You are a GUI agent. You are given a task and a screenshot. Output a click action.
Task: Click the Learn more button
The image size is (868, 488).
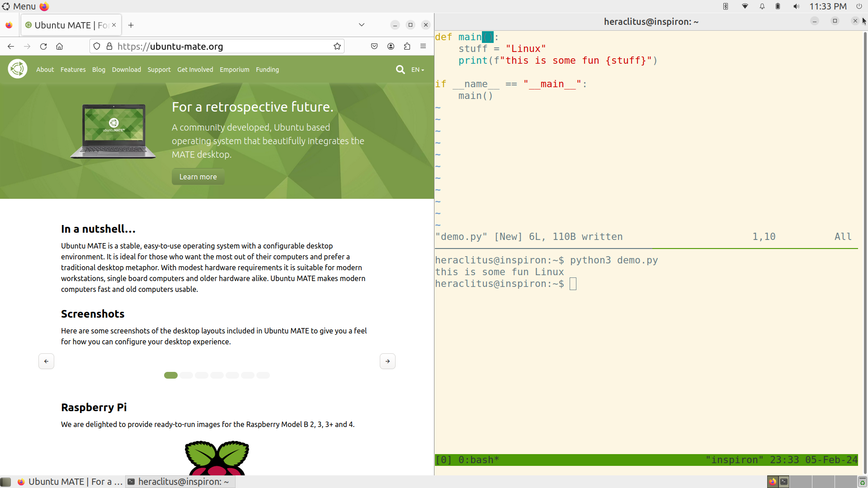198,177
